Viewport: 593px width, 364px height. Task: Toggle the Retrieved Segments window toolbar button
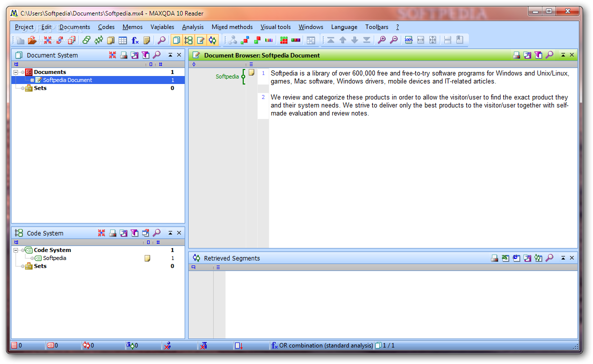(x=213, y=40)
